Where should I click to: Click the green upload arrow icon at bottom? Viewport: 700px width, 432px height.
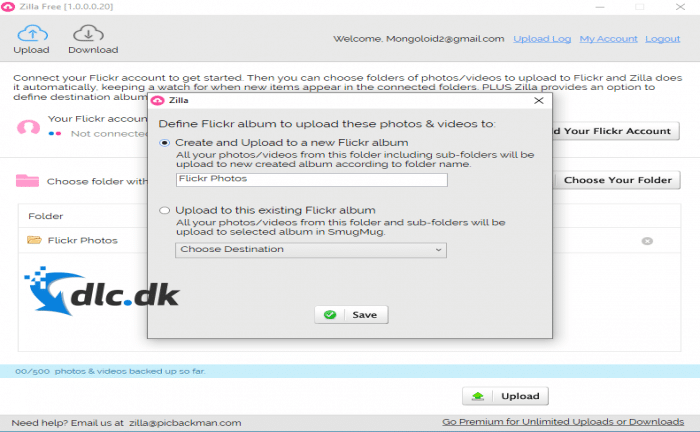(478, 396)
